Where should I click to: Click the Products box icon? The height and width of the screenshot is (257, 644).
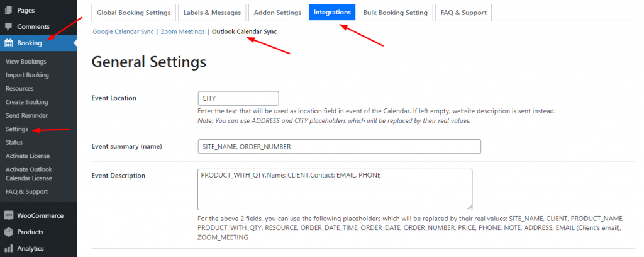coord(8,232)
